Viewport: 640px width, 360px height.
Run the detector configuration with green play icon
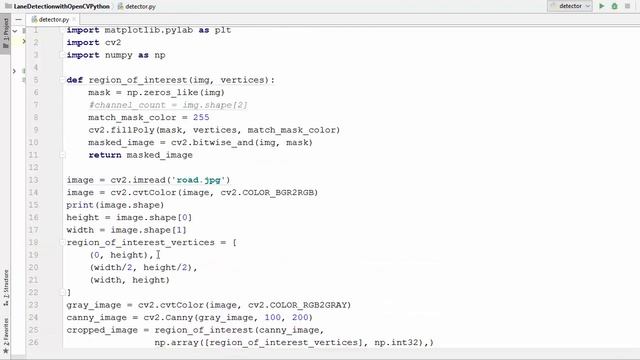[x=601, y=6]
